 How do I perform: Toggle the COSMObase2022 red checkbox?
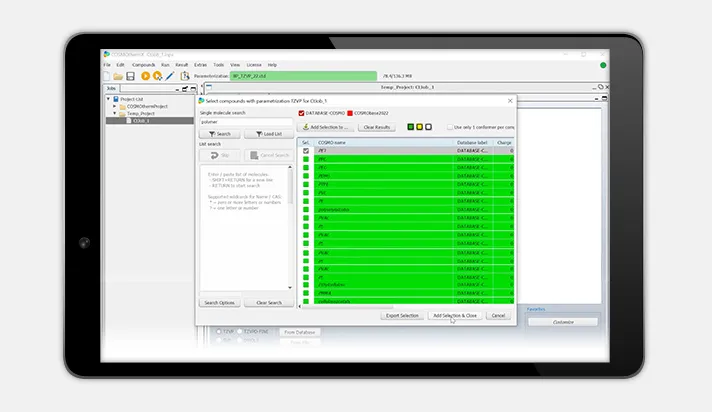350,113
